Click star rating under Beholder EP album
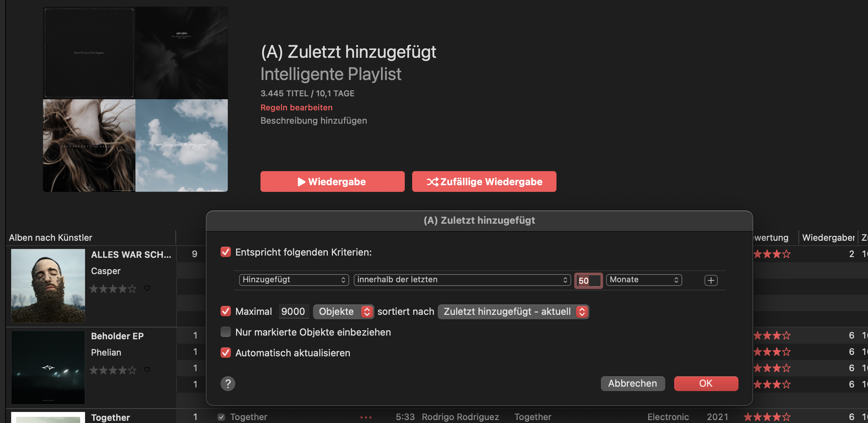 (113, 370)
